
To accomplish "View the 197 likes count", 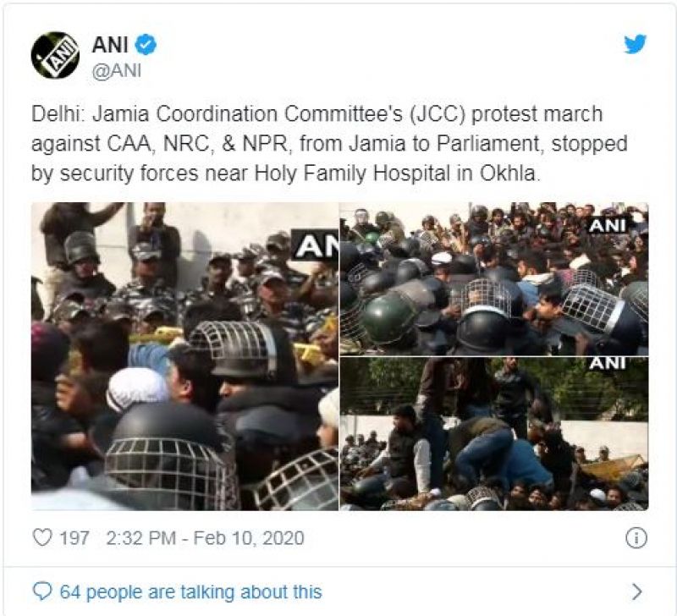I will (x=74, y=538).
